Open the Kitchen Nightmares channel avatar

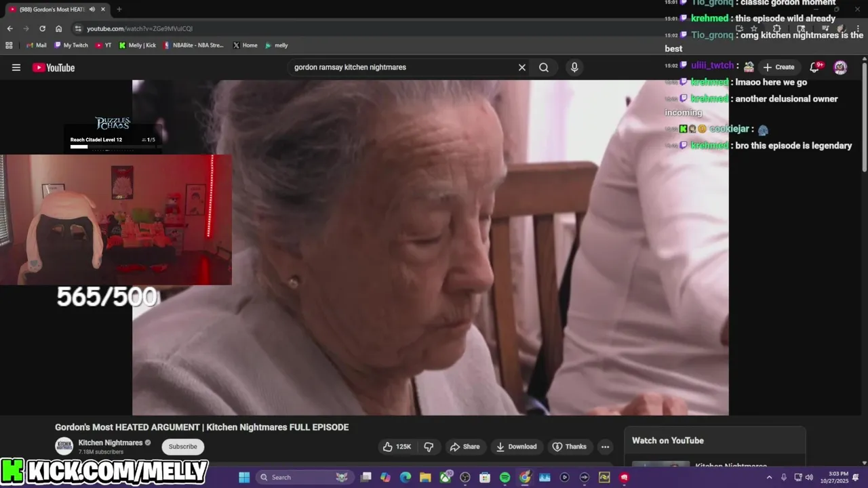click(64, 446)
